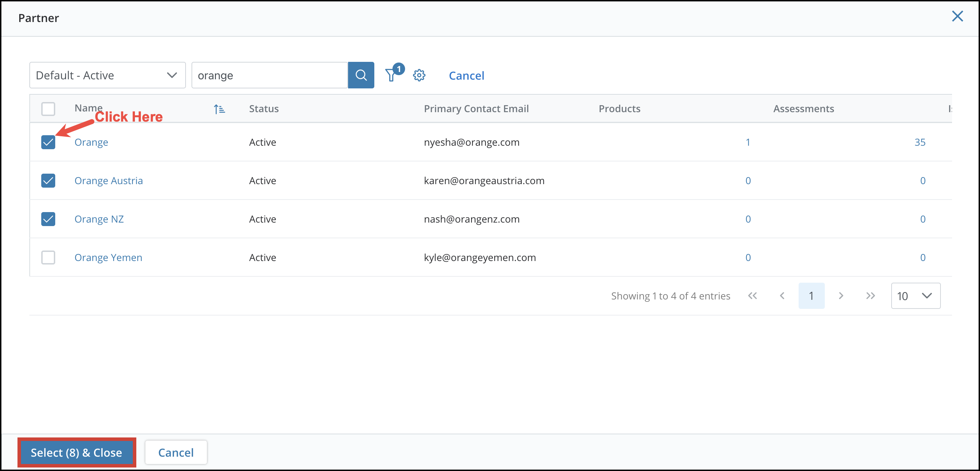The image size is (980, 471).
Task: Open the Orange NZ partner link
Action: click(x=99, y=219)
